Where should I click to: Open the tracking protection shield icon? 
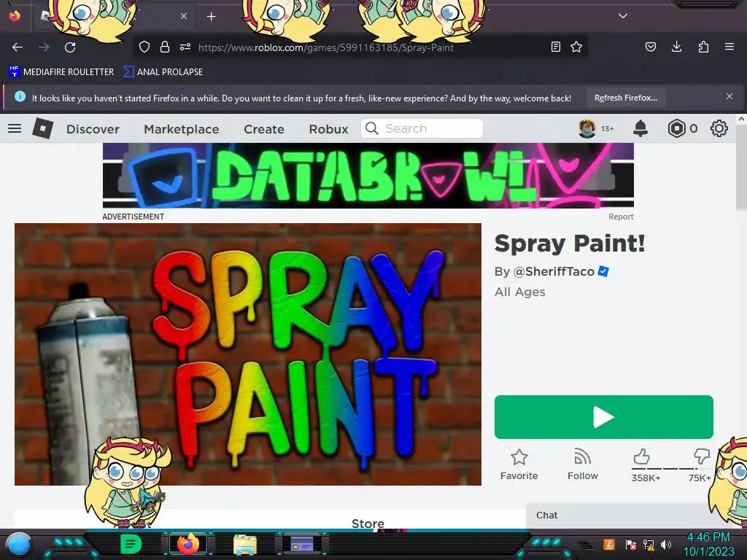(144, 47)
